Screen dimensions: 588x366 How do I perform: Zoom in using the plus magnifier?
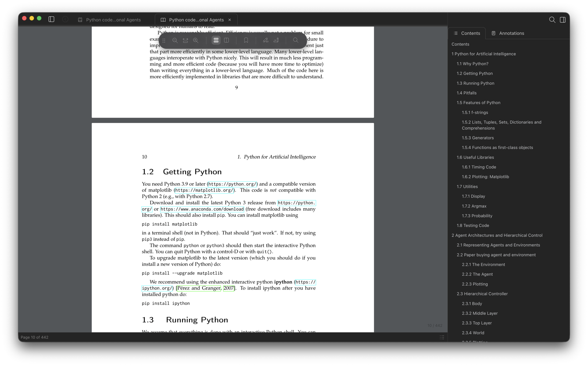(x=196, y=40)
